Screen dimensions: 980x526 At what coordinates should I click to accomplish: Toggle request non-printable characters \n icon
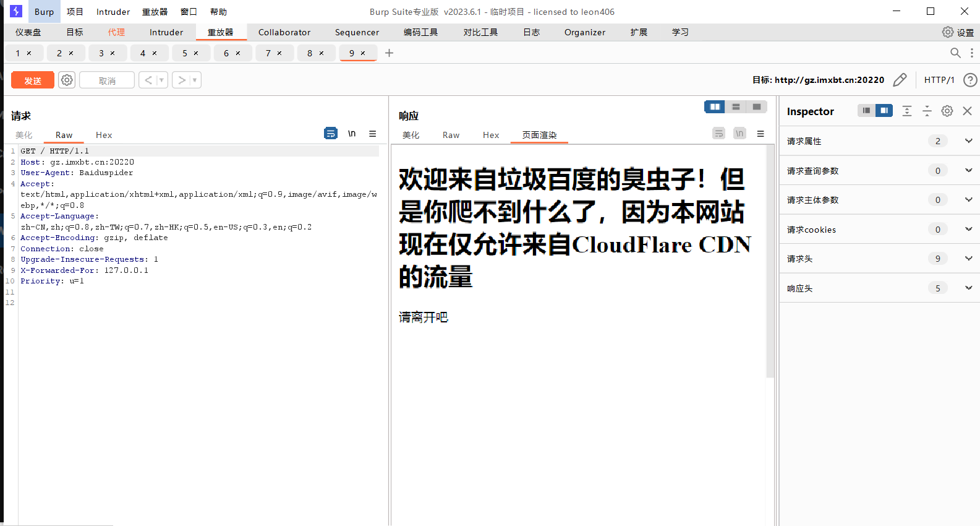pyautogui.click(x=352, y=133)
